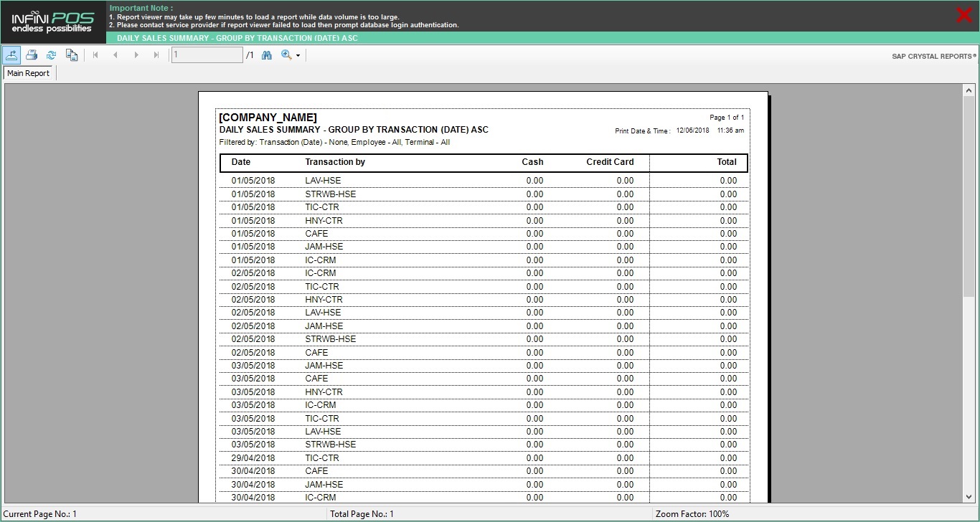Click the Total column header

pos(727,162)
